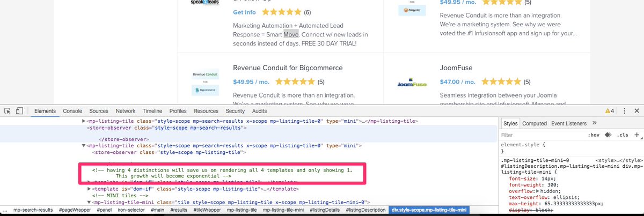
Task: Open Revenue Conduit for Bigcommerce listing title
Action: click(288, 68)
